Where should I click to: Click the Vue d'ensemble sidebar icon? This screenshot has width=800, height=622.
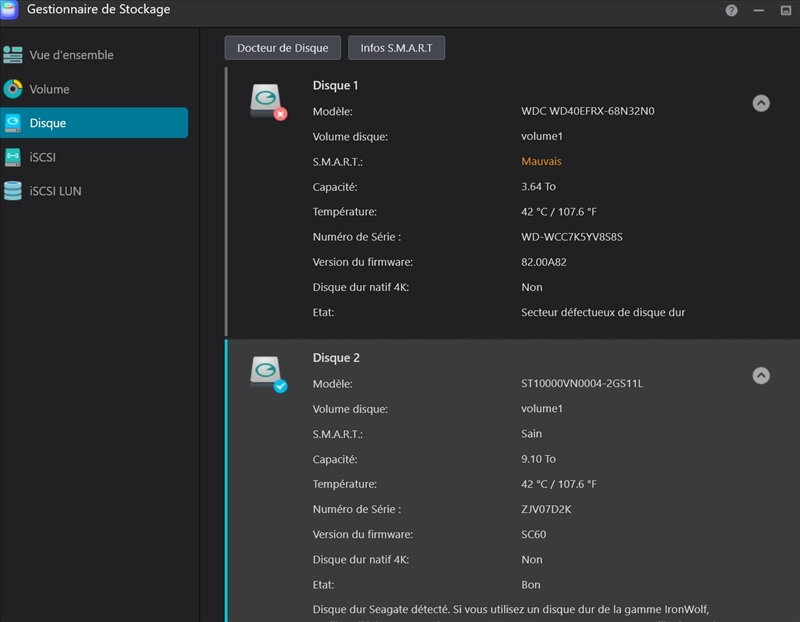(13, 55)
